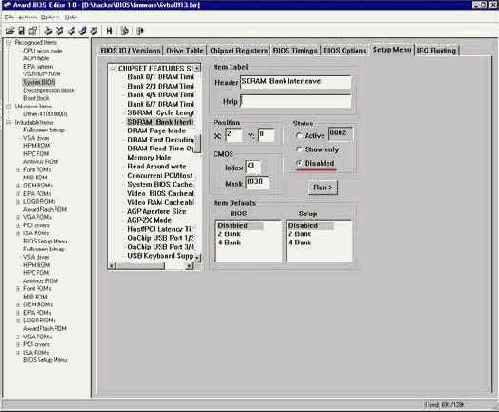Switch to the BIOS ID / Versions tab

click(130, 51)
